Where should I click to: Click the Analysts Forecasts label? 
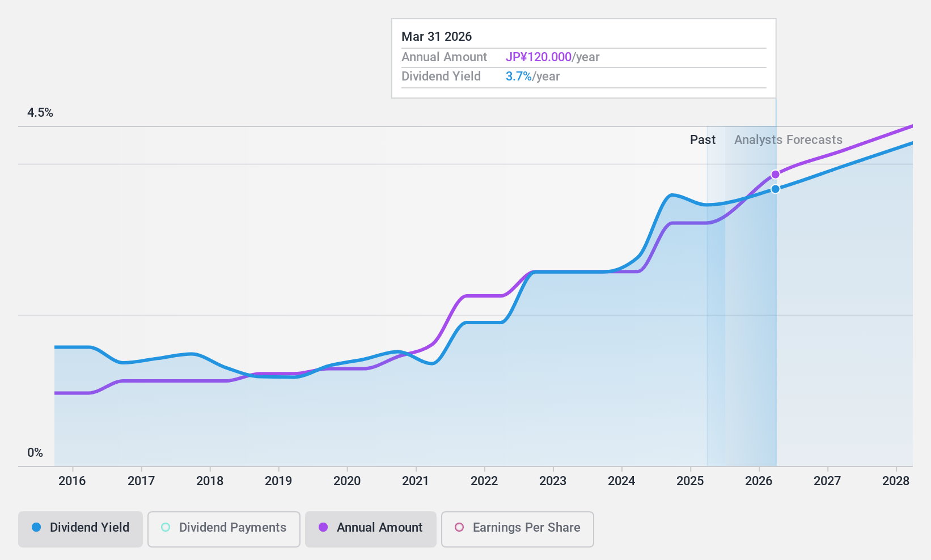[x=788, y=140]
